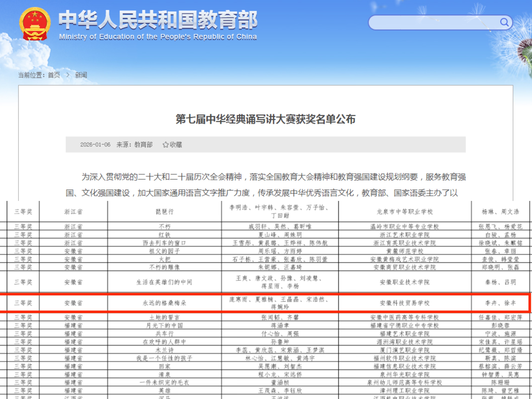532x399 pixels.
Task: Click the 杨琳、周文浩 teacher cell
Action: click(x=500, y=212)
